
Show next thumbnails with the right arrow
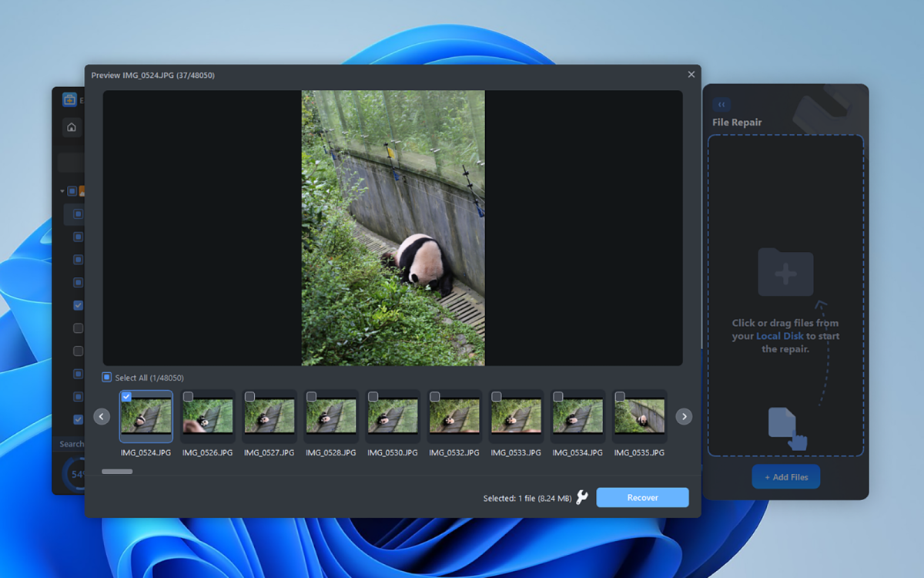(683, 416)
